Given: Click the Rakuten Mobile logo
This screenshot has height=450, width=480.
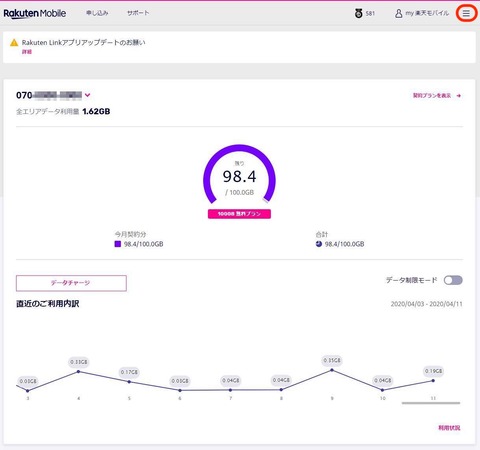Looking at the screenshot, I should point(35,13).
